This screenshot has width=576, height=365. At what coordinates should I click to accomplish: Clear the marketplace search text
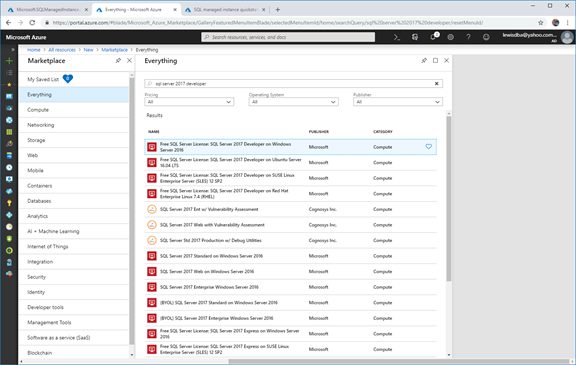(436, 84)
